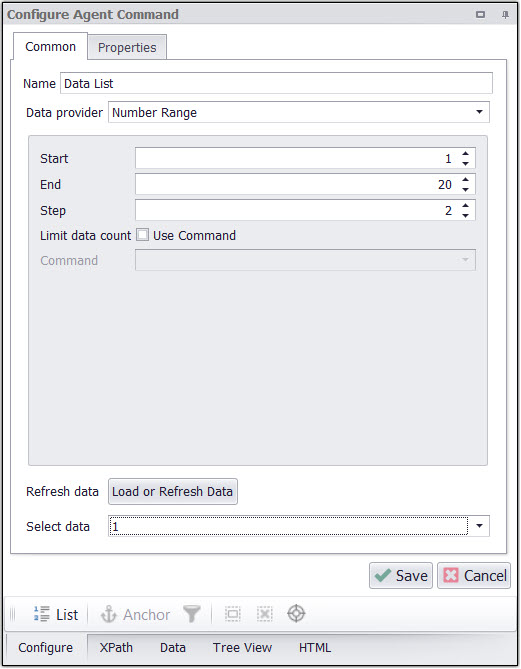Click Load or Refresh Data button
Screen dimensions: 521x669
click(x=173, y=492)
